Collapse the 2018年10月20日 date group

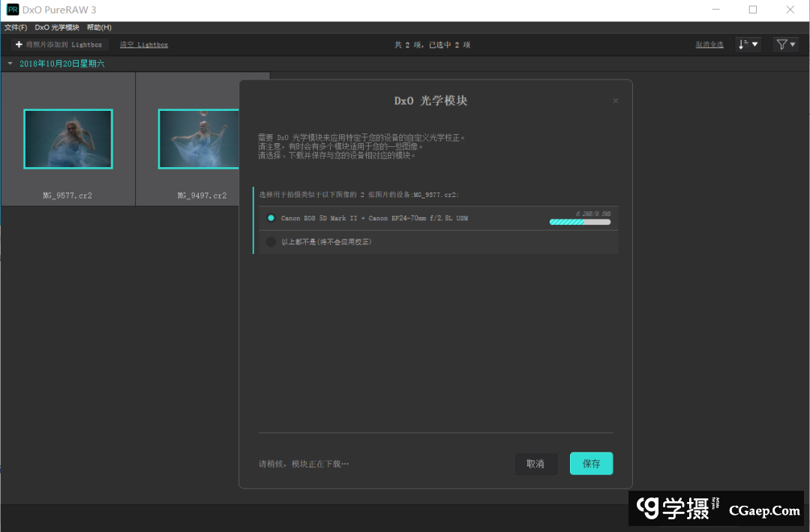(10, 64)
